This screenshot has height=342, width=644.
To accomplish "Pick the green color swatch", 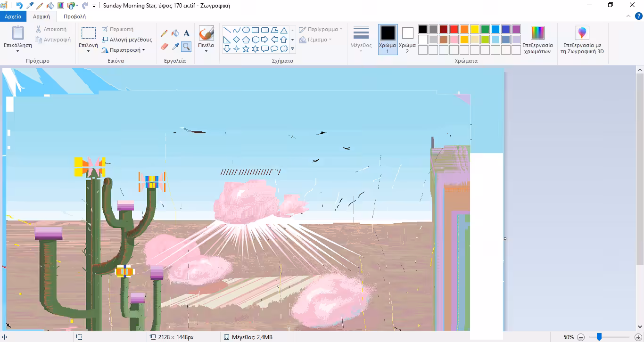I will [485, 29].
